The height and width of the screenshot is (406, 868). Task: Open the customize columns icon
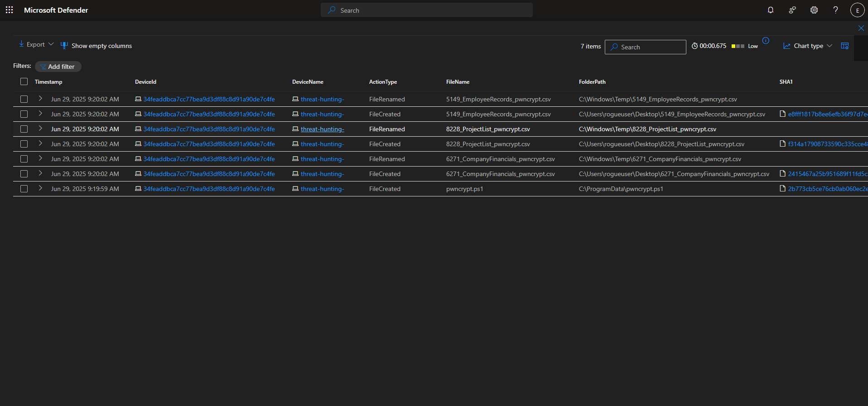[x=845, y=46]
